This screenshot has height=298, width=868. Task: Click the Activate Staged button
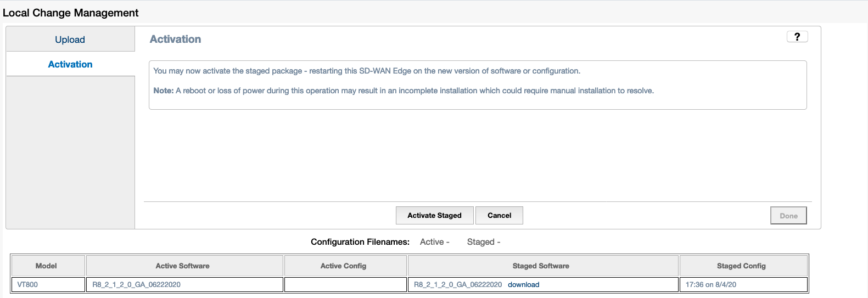tap(434, 216)
